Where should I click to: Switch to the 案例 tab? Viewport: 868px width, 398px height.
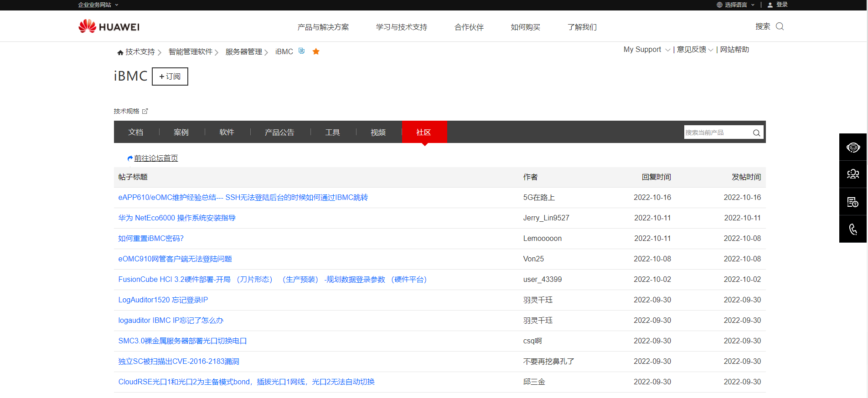[181, 132]
